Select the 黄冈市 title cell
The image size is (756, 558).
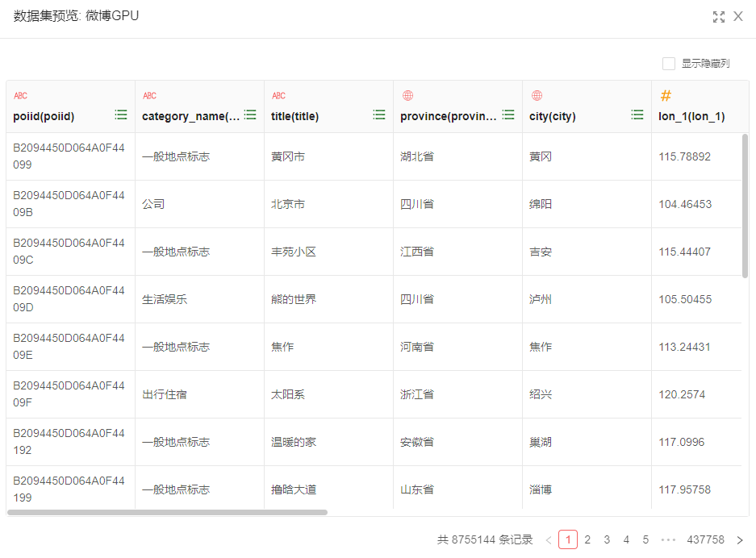pos(288,156)
